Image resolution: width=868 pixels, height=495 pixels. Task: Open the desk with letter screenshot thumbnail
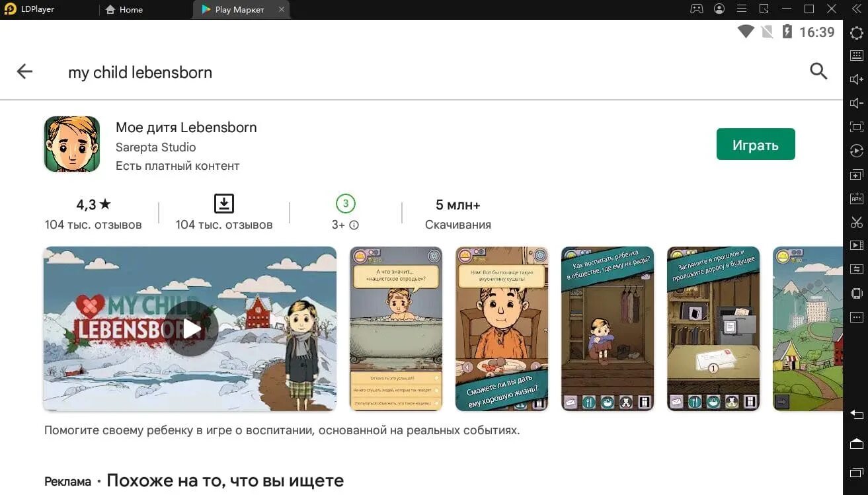pos(713,328)
